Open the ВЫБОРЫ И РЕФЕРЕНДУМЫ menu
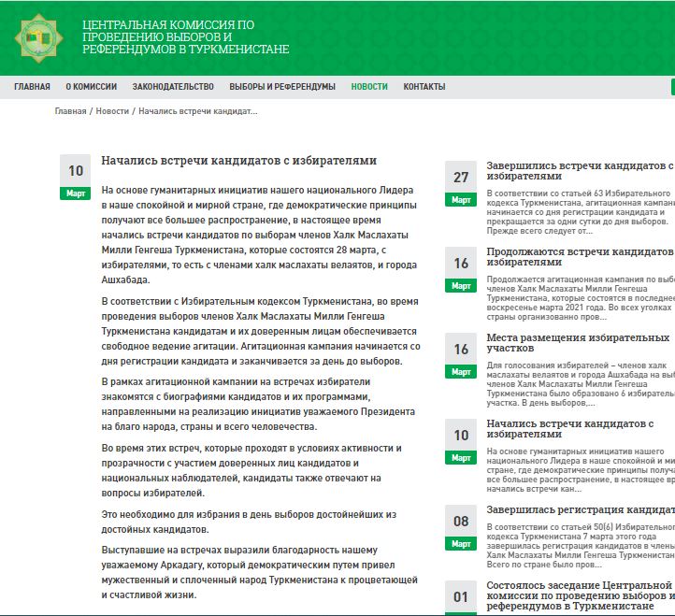675x616 pixels. [282, 87]
